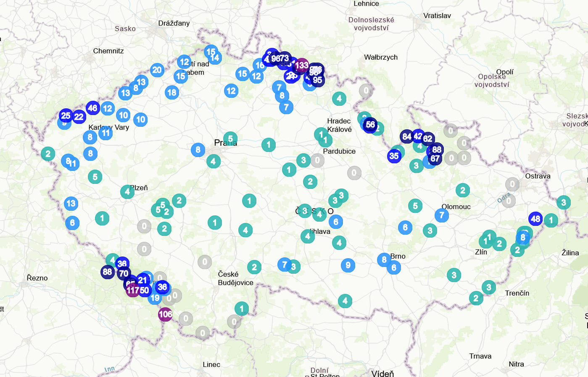Click the marker labeled 56
Screen dimensions: 588x377
point(370,125)
